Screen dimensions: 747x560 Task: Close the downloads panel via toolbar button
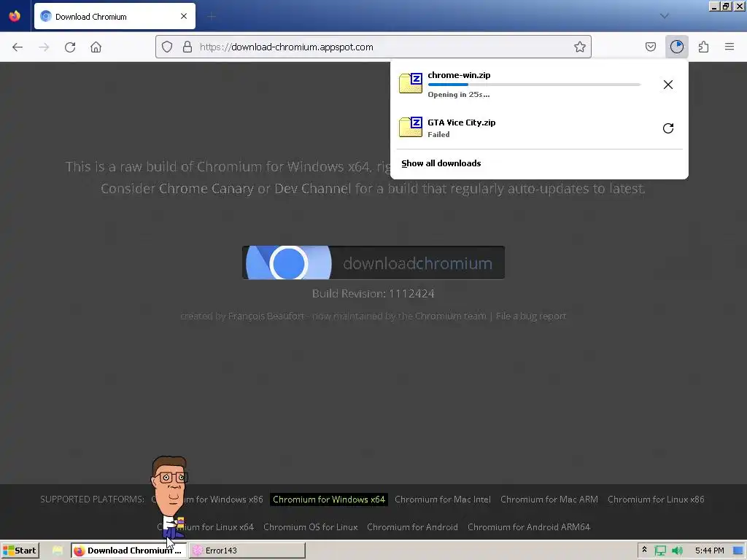pyautogui.click(x=677, y=47)
